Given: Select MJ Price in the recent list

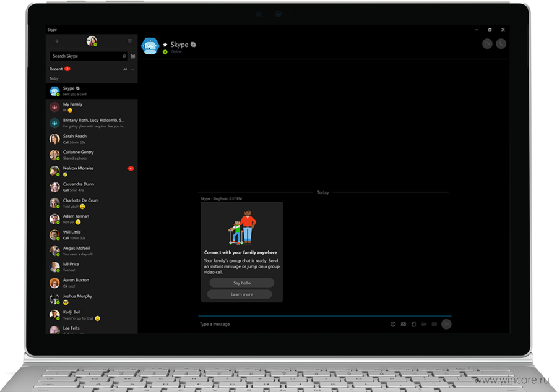Looking at the screenshot, I should click(x=92, y=266).
